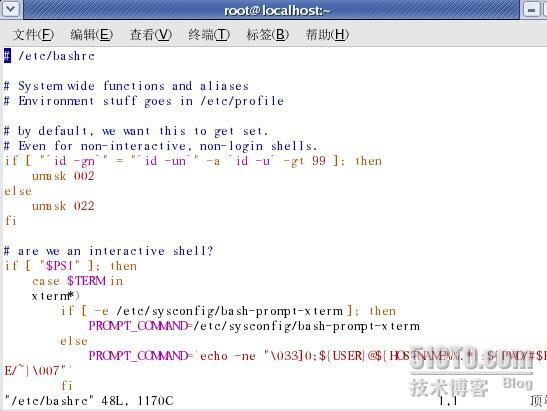Click '-e /etc/sysconfig/bash-prompt-xterm' test line
547x411 pixels.
(x=228, y=311)
